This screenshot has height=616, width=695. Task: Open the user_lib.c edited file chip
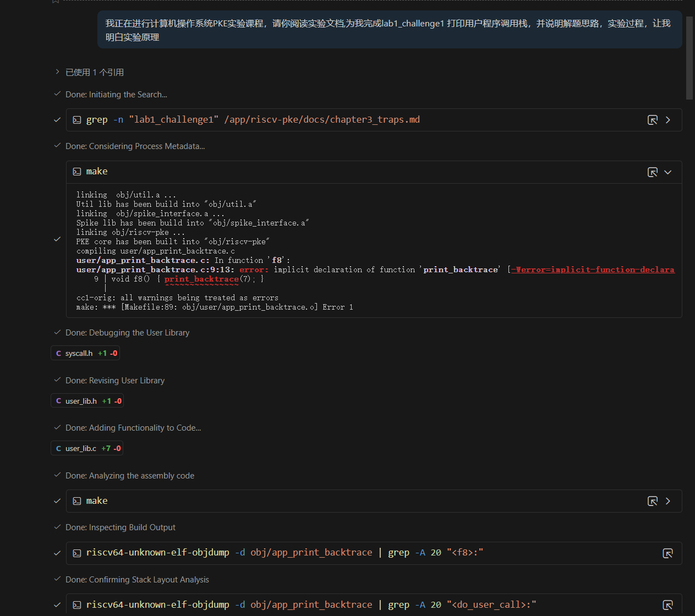tap(86, 448)
